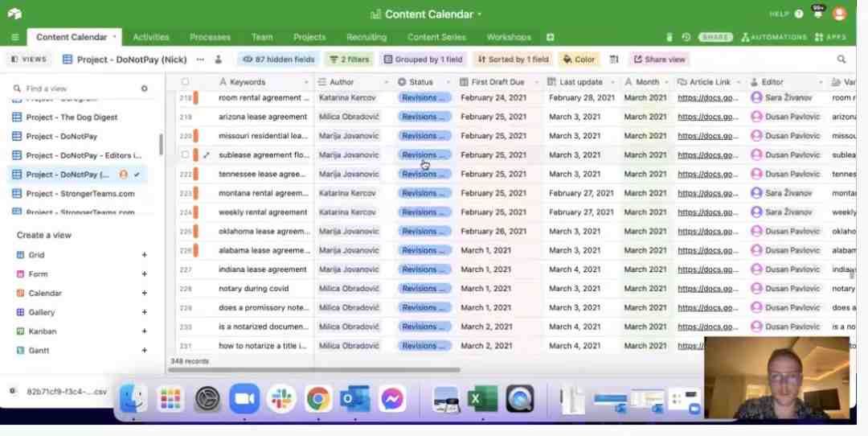Add a new table with plus icon
868x436 pixels.
(550, 37)
